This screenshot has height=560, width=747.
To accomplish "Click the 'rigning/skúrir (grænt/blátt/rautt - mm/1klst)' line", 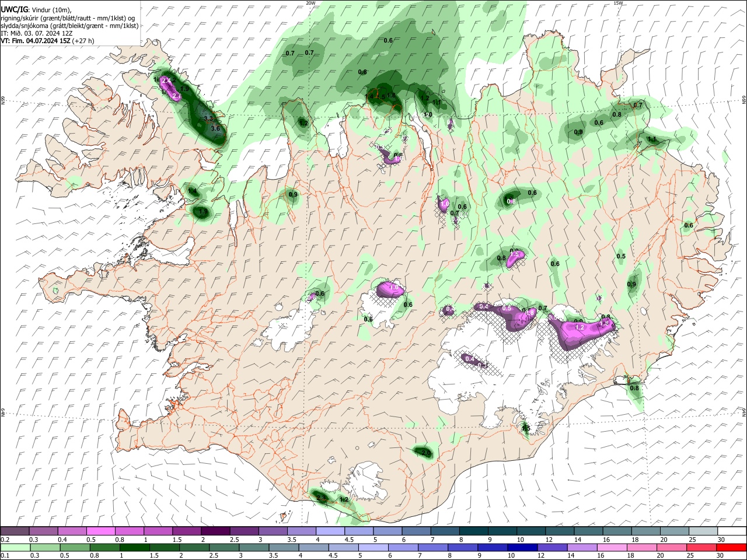I will click(68, 18).
